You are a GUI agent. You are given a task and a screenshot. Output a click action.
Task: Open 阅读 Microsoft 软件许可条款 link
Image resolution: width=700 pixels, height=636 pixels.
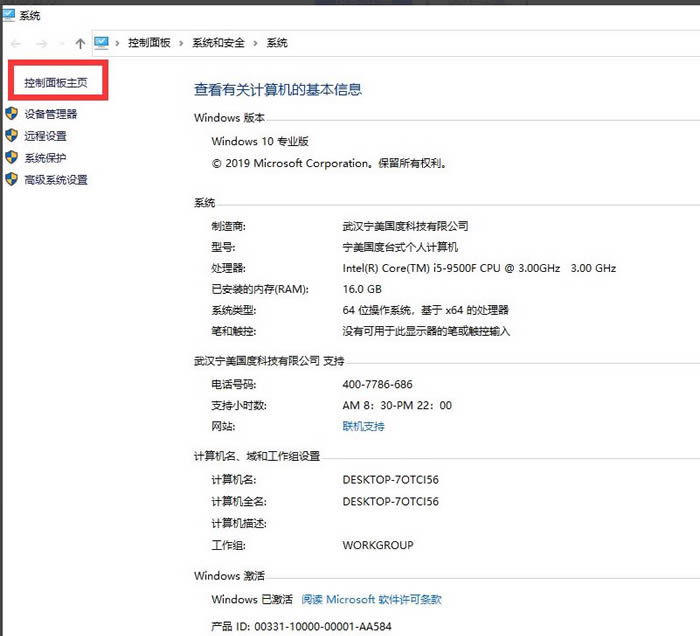(x=371, y=600)
